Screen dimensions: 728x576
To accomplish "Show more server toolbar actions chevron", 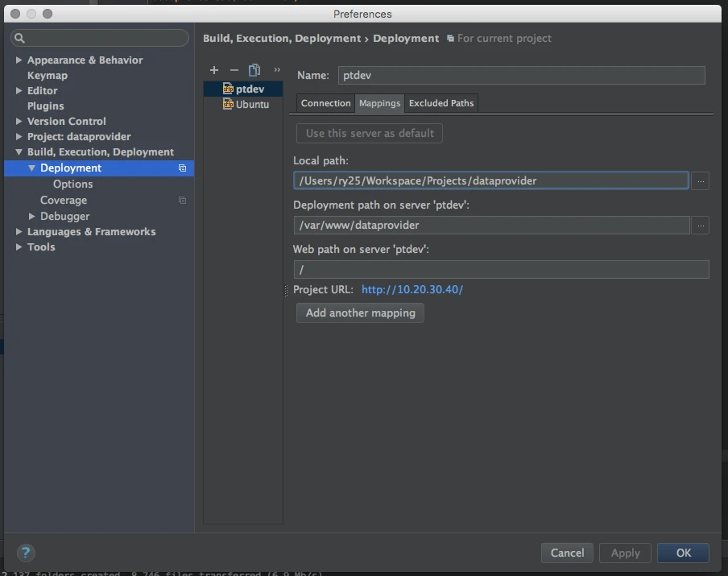I will point(277,69).
